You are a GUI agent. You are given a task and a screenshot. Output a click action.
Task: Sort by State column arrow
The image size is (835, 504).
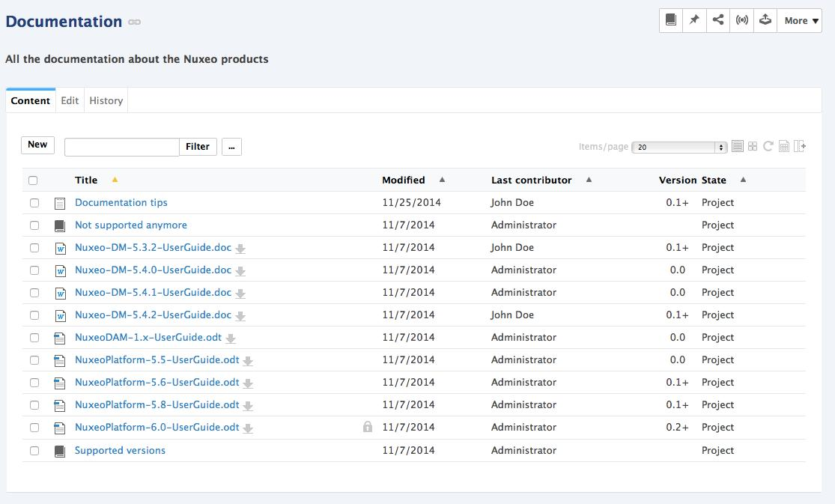coord(743,180)
